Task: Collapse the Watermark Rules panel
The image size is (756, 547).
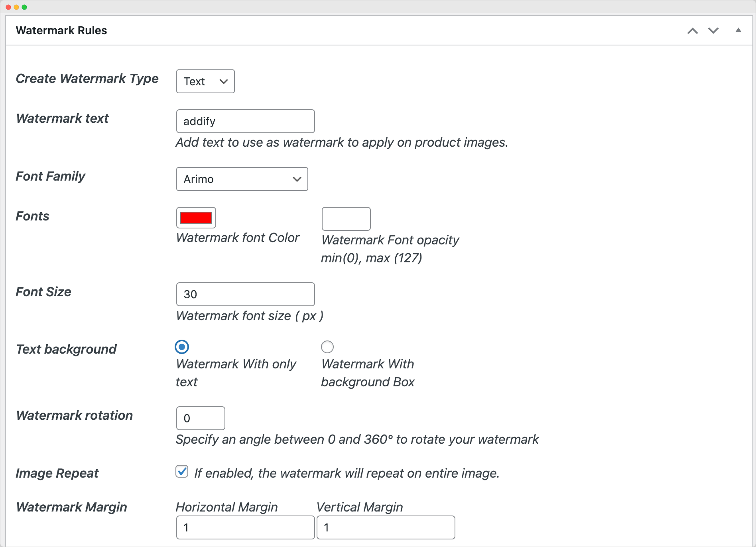Action: point(738,31)
